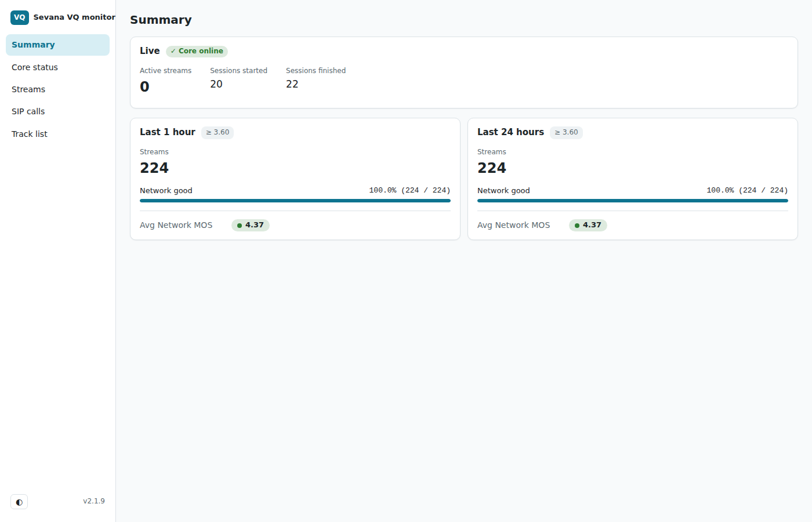This screenshot has width=812, height=522.
Task: Open the Track list page
Action: click(x=57, y=134)
